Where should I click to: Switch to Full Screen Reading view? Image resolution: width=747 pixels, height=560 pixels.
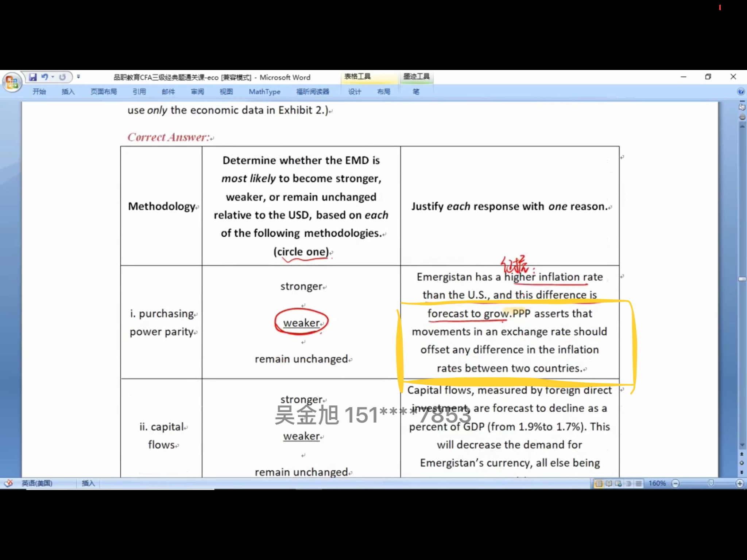pyautogui.click(x=609, y=483)
